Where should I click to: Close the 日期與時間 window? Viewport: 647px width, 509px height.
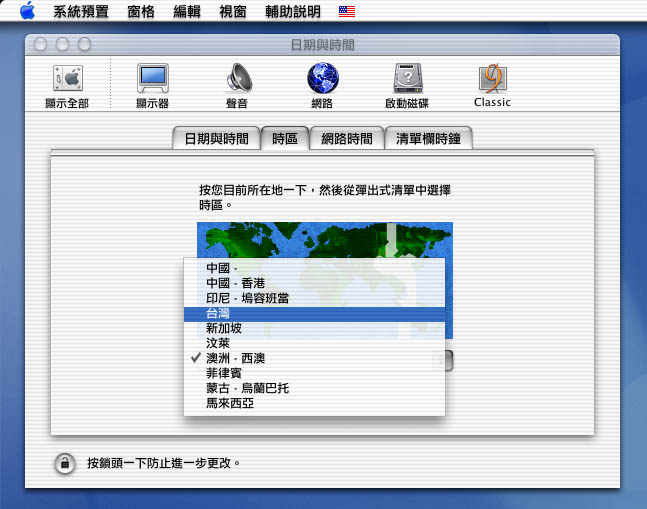40,44
